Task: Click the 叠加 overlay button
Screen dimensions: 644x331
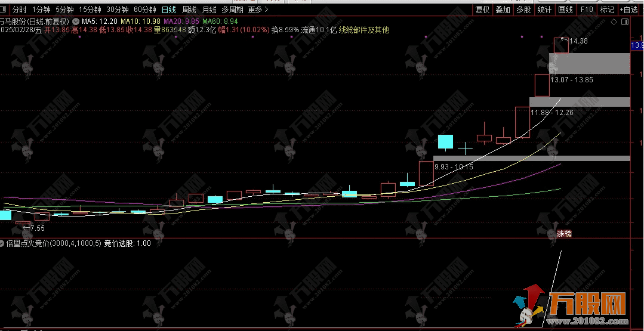Action: click(x=503, y=10)
